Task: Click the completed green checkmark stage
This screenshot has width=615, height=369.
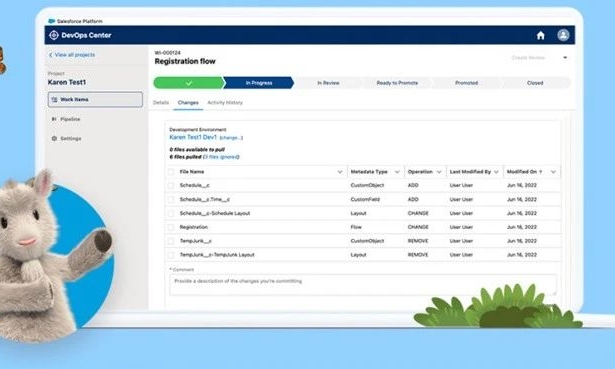Action: pyautogui.click(x=189, y=83)
